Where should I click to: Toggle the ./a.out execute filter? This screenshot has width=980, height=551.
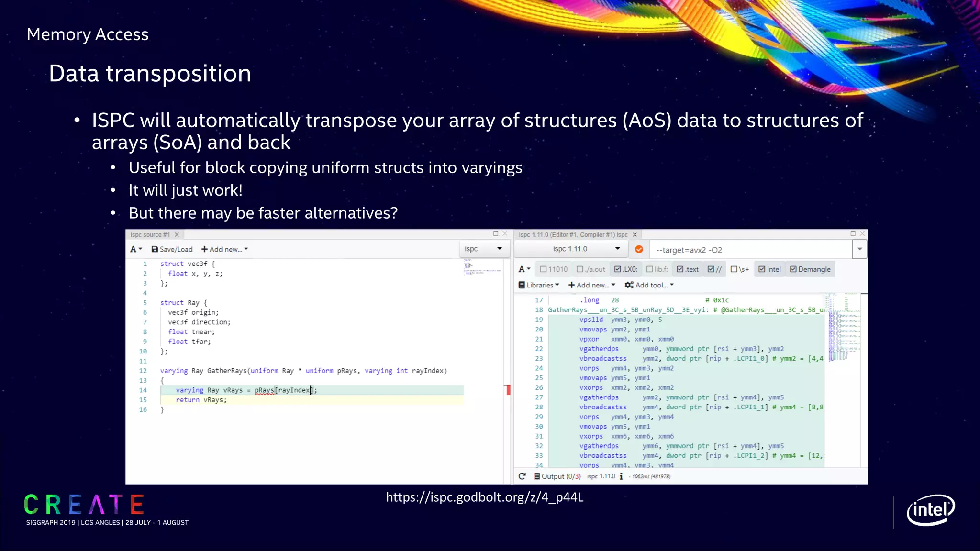[x=591, y=269]
